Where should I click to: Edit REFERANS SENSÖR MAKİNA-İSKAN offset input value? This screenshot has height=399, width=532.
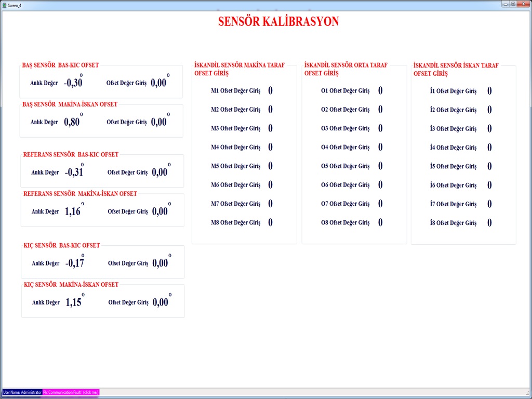(x=159, y=211)
